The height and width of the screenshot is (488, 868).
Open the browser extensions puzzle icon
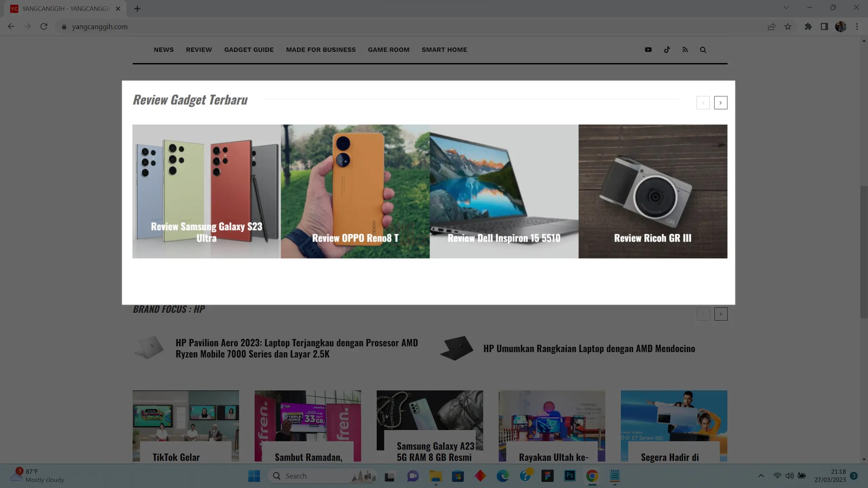(808, 26)
